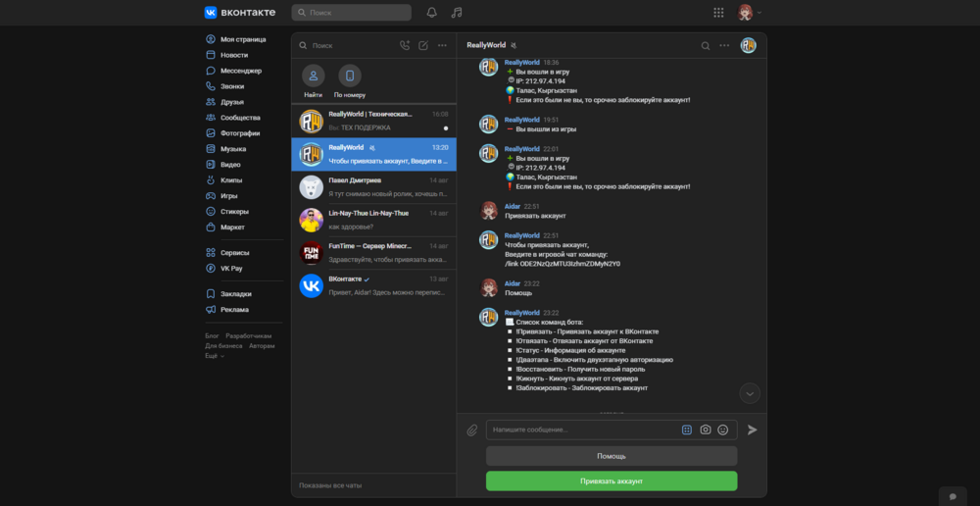
Task: Open Моя страница in sidebar
Action: (x=243, y=39)
